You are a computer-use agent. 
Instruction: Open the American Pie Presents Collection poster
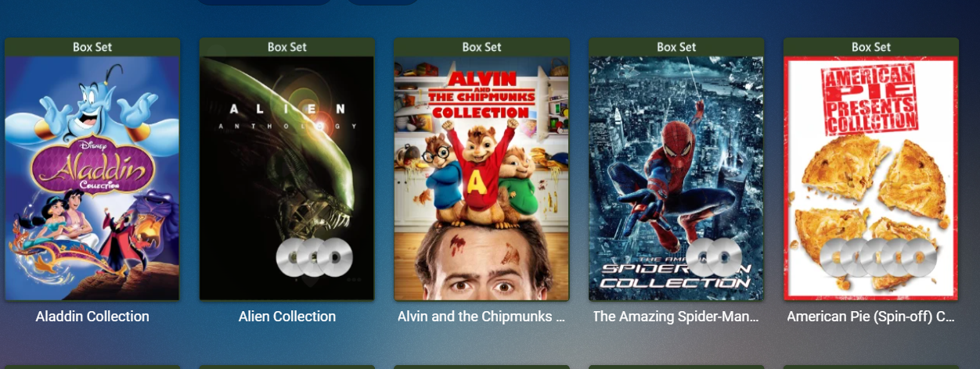click(871, 178)
